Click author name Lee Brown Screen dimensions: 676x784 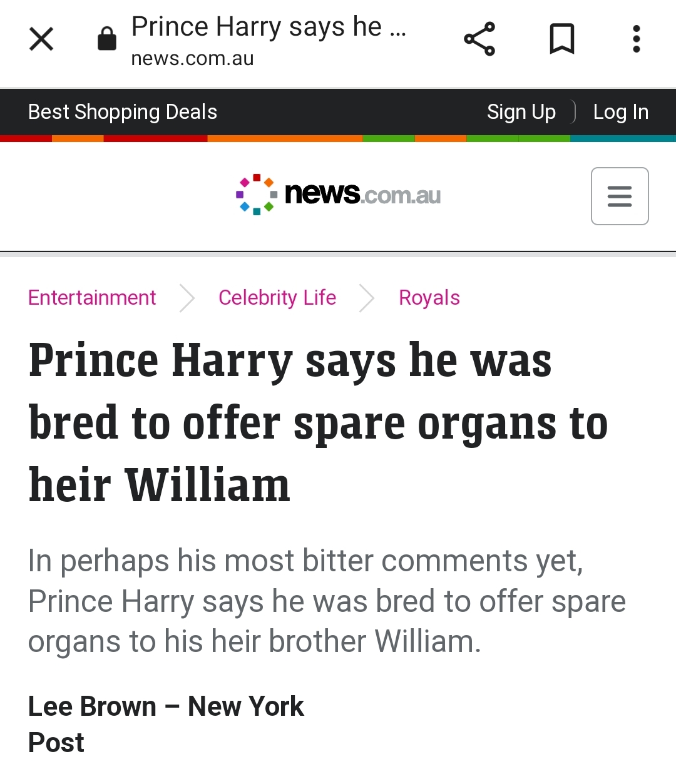[x=92, y=706]
